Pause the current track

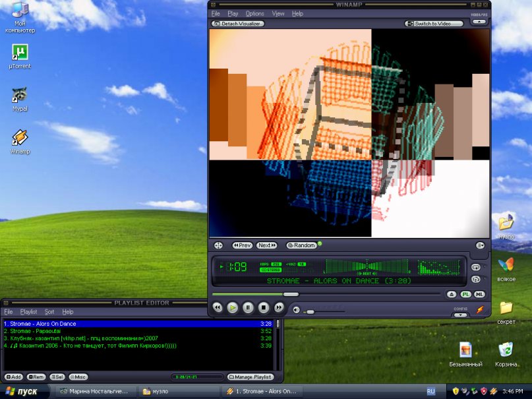click(248, 307)
